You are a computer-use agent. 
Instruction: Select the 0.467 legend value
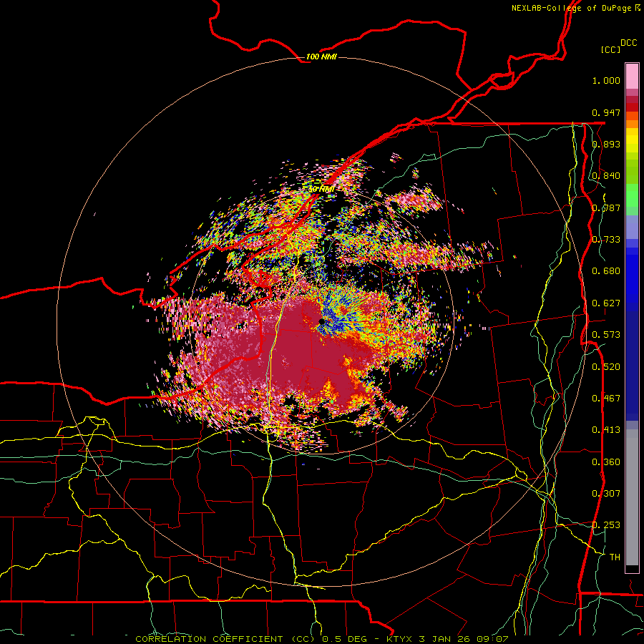606,399
